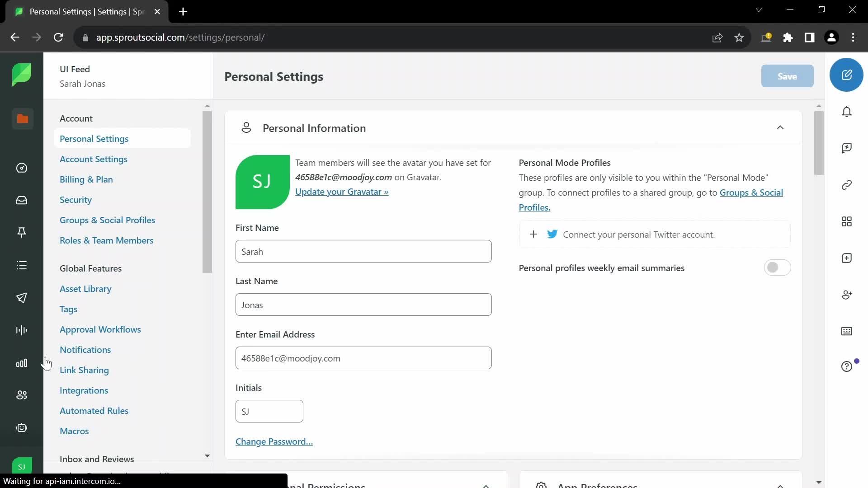
Task: Click Update your Gravatar link
Action: 342,192
